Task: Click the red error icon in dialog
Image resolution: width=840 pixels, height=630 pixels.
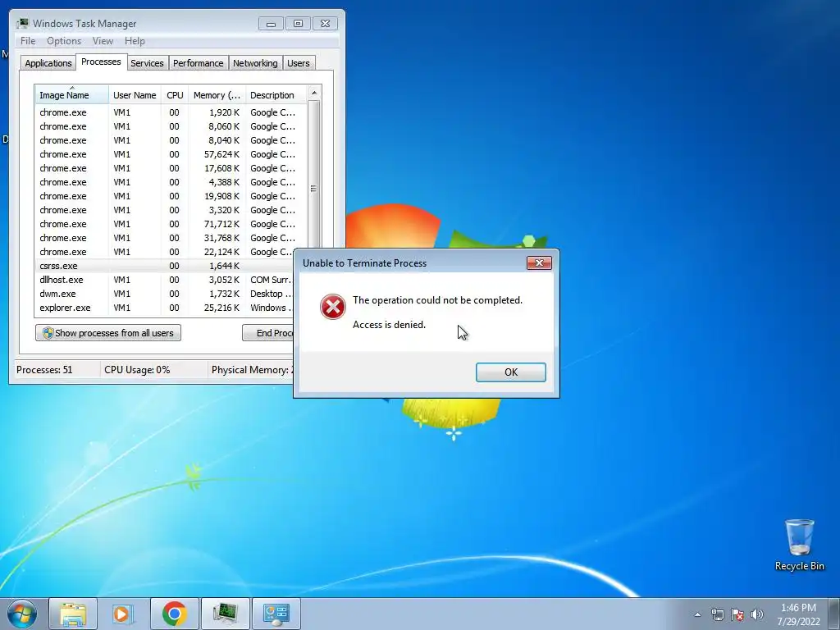Action: (333, 307)
